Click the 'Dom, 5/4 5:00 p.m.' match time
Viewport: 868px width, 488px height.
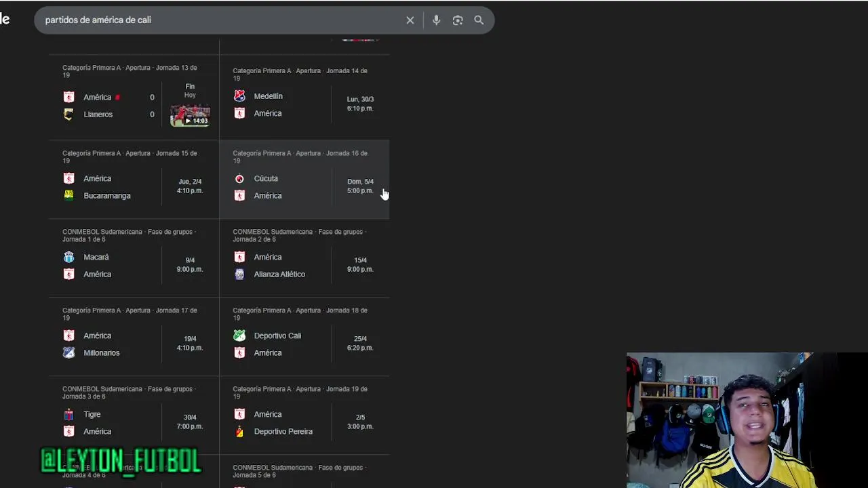click(x=360, y=186)
